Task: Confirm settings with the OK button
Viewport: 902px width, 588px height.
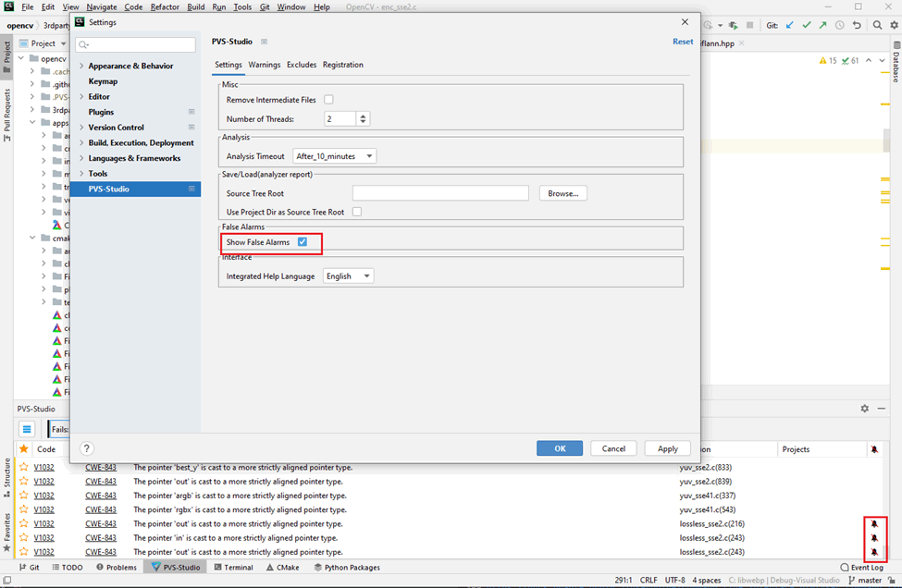Action: (559, 448)
